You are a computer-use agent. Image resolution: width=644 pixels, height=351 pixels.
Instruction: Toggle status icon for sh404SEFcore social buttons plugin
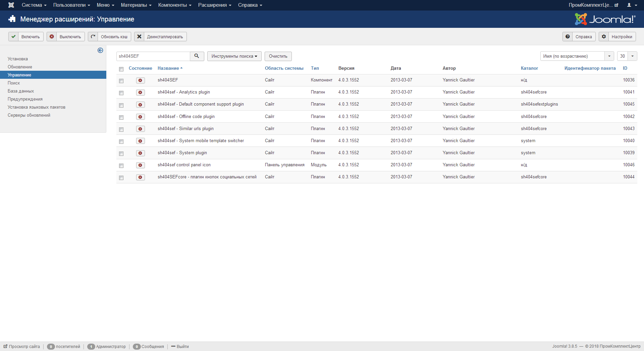coord(140,177)
